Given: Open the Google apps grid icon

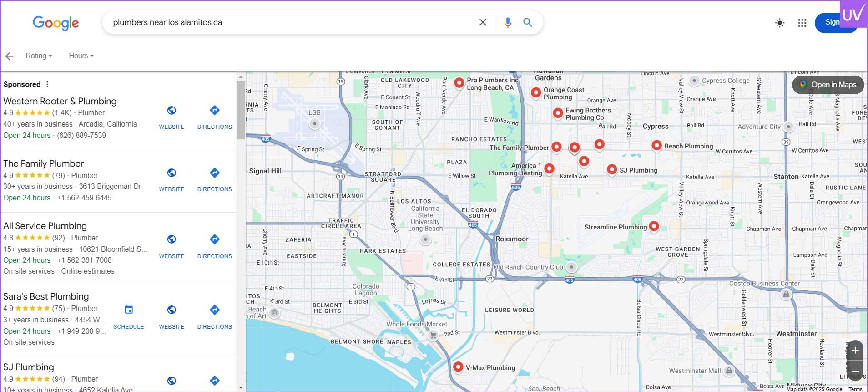Looking at the screenshot, I should pos(802,23).
